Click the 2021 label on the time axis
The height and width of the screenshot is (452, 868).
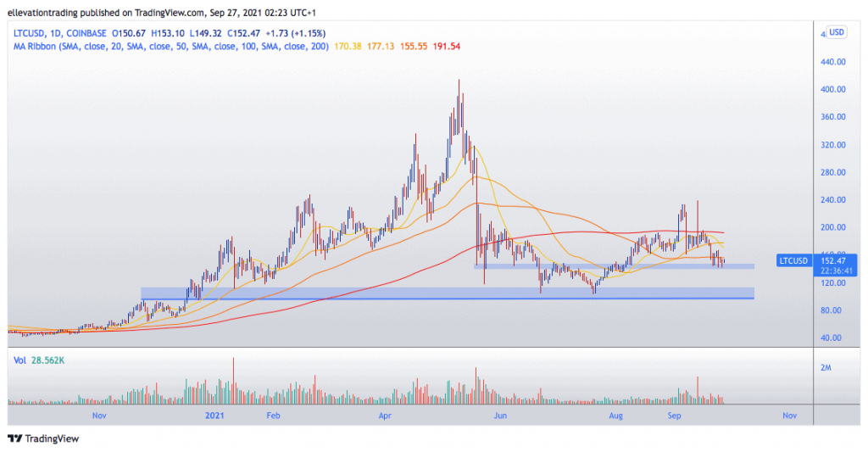coord(214,416)
